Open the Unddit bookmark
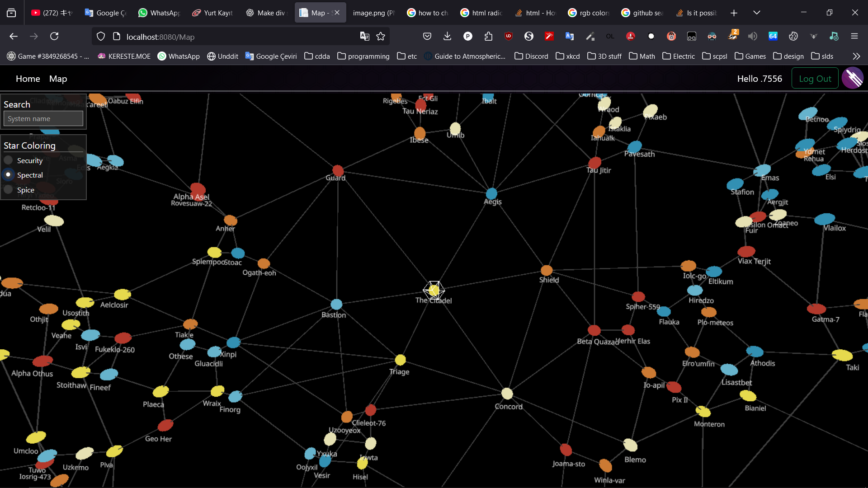This screenshot has height=488, width=868. [x=222, y=56]
